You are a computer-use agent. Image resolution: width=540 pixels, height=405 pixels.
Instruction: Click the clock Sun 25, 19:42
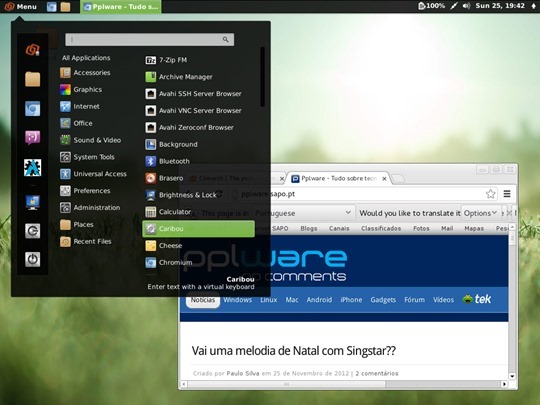point(500,6)
